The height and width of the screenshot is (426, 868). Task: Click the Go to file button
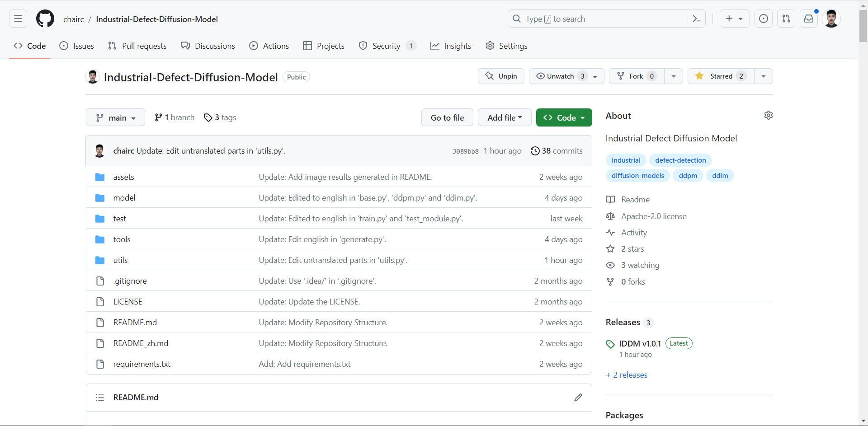click(447, 117)
